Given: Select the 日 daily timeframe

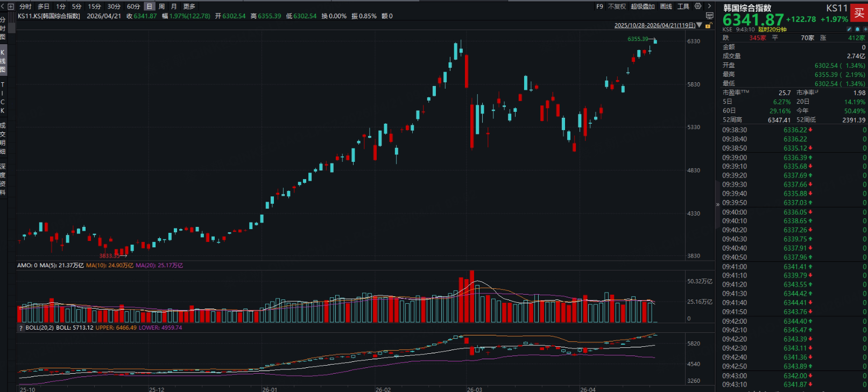Looking at the screenshot, I should tap(150, 6).
